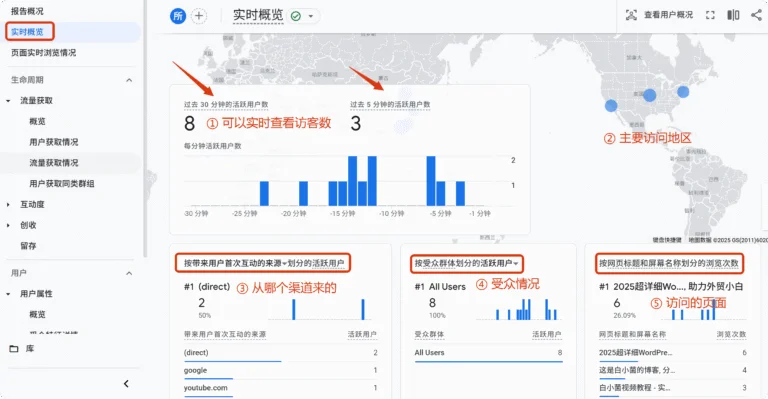Add a comparison with the plus button
The width and height of the screenshot is (768, 399).
tap(199, 16)
